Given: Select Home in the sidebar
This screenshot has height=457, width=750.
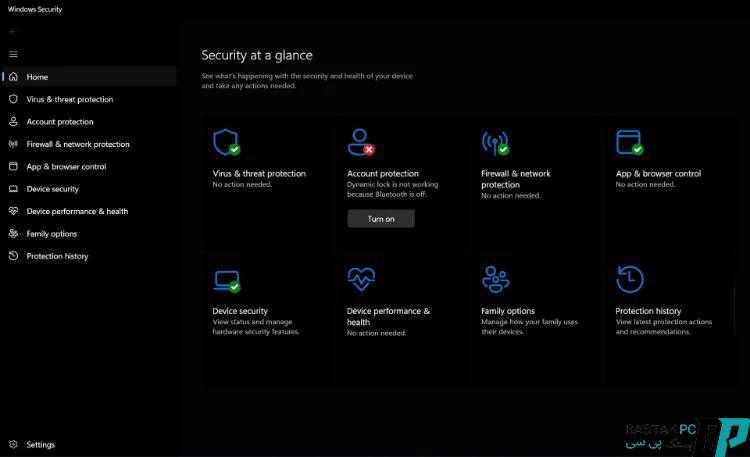Looking at the screenshot, I should [37, 77].
